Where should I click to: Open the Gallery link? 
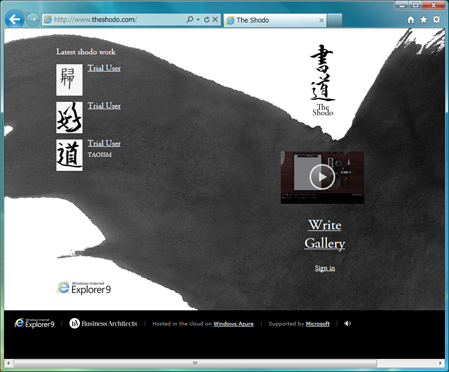coord(325,244)
